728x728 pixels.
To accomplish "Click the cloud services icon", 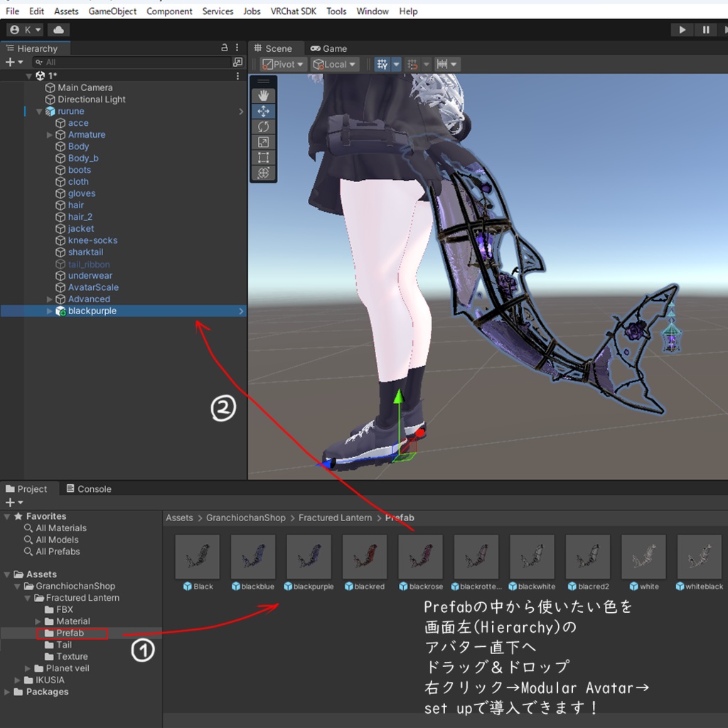I will tap(58, 30).
